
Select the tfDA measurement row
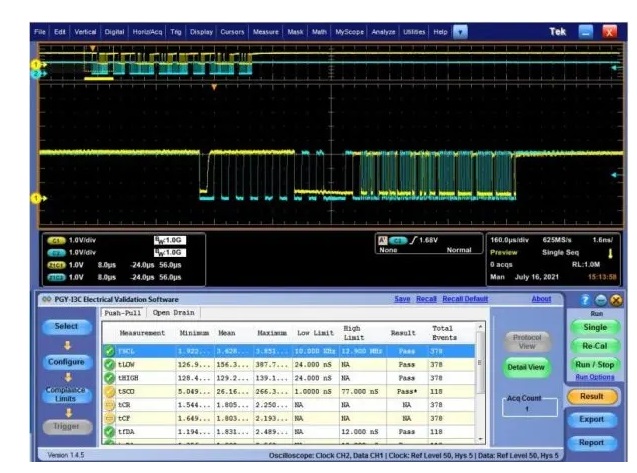288,432
